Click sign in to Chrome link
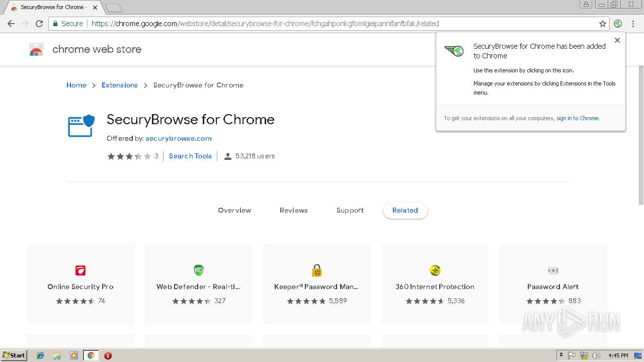 (578, 118)
